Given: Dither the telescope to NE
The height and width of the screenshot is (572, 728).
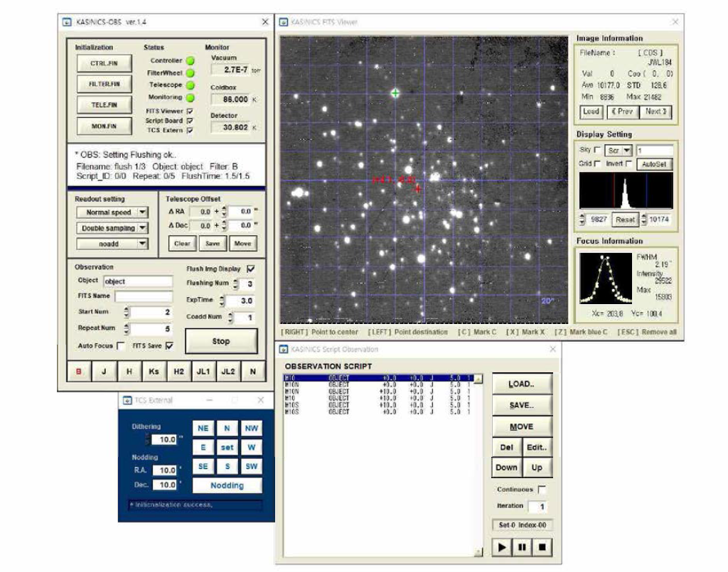Looking at the screenshot, I should coord(203,428).
